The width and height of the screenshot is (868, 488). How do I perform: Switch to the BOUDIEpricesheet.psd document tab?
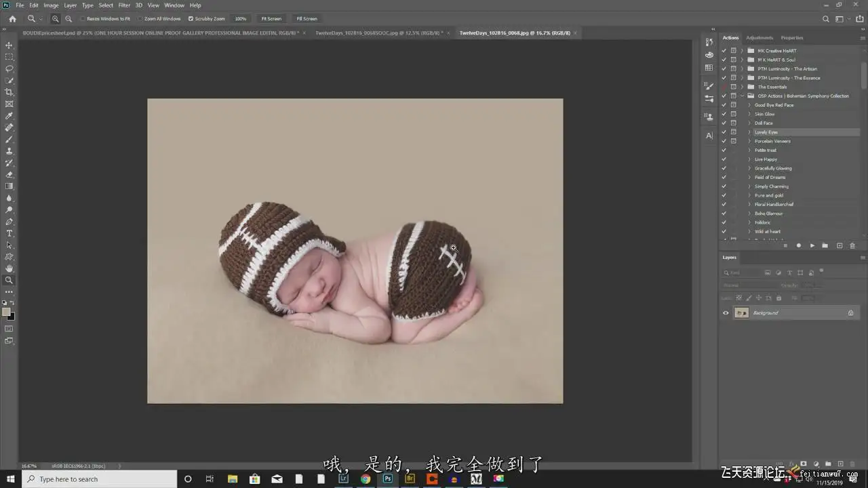160,33
